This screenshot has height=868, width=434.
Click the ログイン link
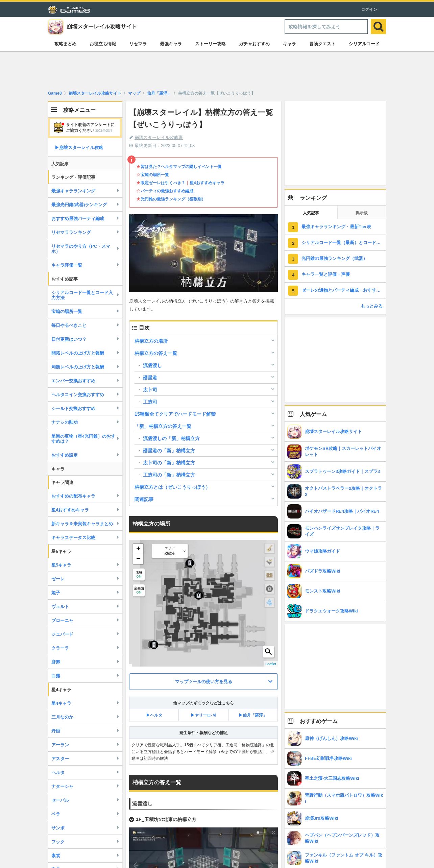click(369, 9)
